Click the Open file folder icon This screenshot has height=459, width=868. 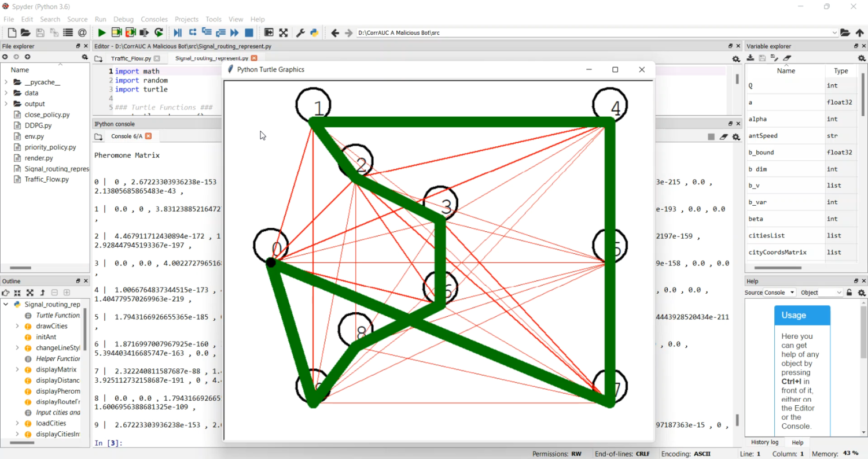tap(25, 33)
